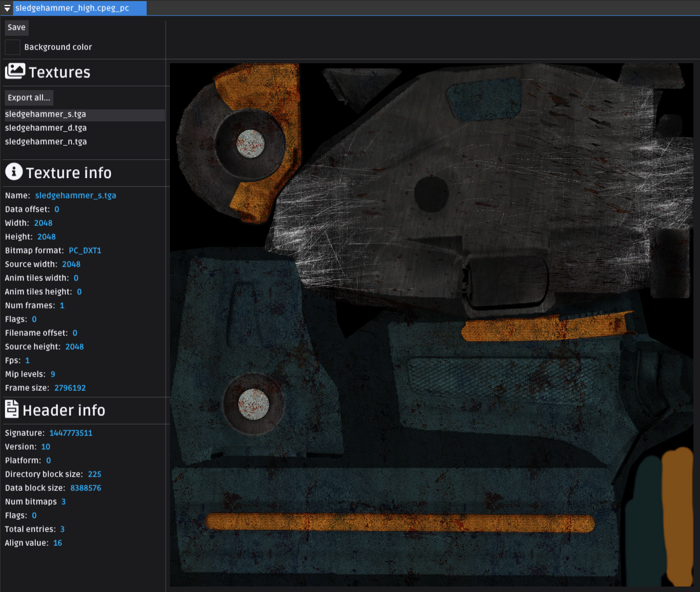Open the window tab dropdown arrow
This screenshot has width=700, height=592.
pos(7,8)
